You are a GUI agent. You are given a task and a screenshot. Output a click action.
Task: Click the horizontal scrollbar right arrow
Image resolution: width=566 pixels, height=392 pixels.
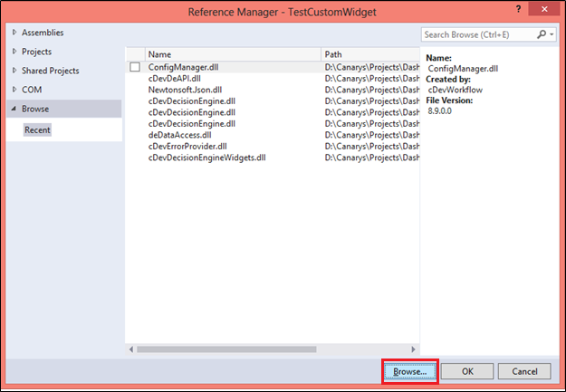(413, 349)
